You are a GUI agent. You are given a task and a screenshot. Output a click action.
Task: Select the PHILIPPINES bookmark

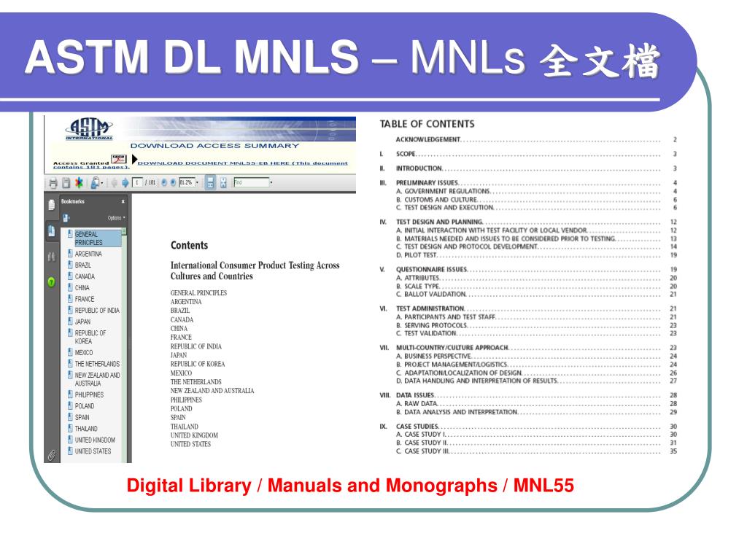point(89,394)
